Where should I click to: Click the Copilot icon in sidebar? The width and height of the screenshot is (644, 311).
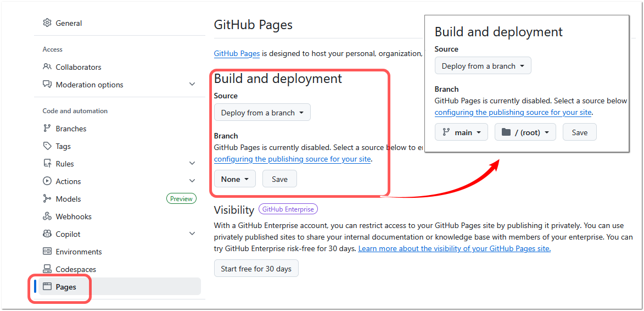click(x=47, y=234)
